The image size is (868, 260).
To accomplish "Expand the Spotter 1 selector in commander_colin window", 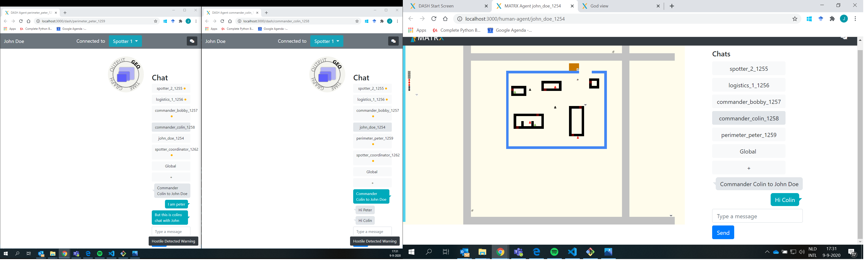I will [x=327, y=41].
